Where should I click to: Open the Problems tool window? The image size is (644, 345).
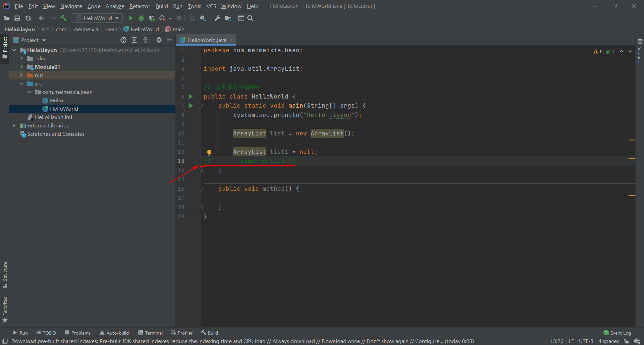tap(77, 333)
